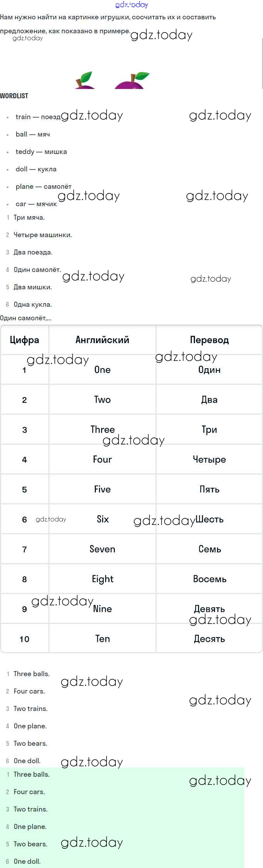Click the "Цифра" table column header
Screen dimensions: 263x868
coord(24,340)
